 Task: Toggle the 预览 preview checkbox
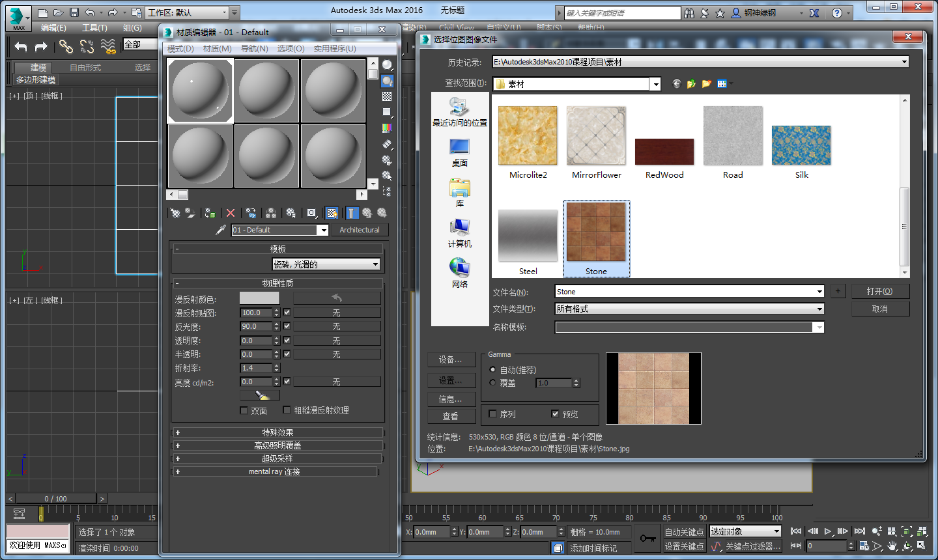tap(555, 413)
